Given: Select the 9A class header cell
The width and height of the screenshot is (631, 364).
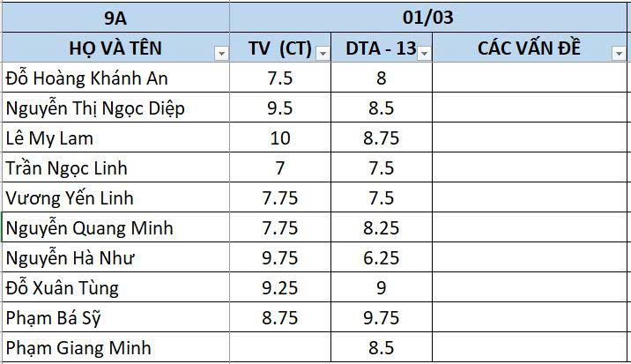Looking at the screenshot, I should [x=115, y=17].
